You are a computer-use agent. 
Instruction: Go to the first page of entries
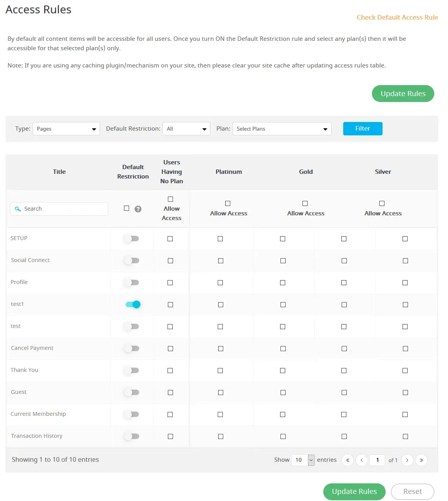(348, 460)
